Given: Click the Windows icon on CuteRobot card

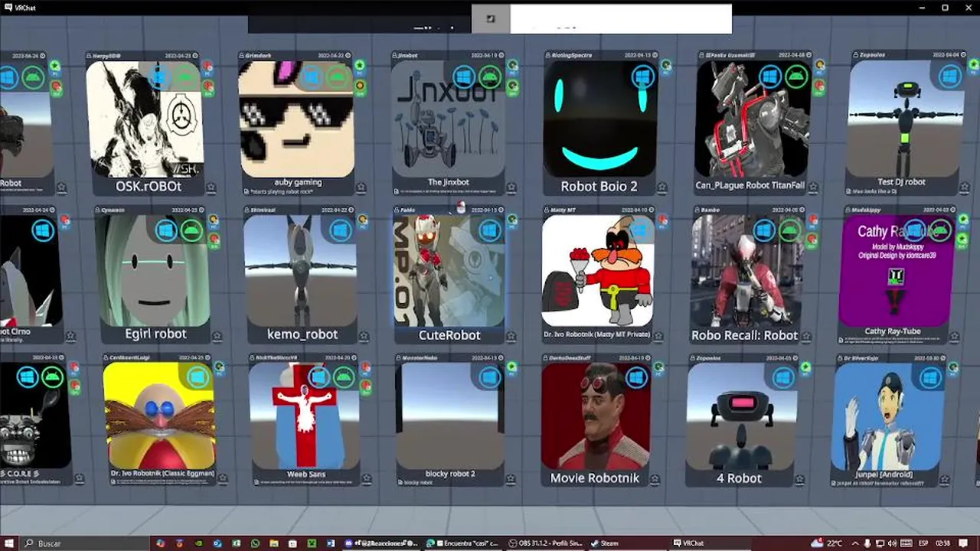Looking at the screenshot, I should click(489, 230).
